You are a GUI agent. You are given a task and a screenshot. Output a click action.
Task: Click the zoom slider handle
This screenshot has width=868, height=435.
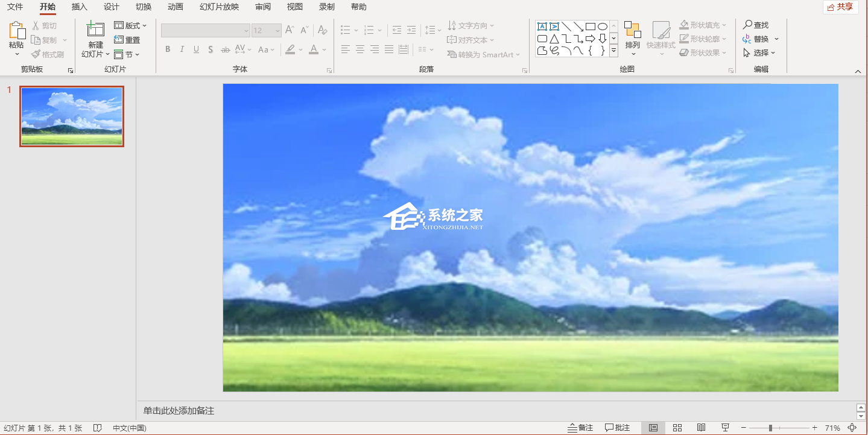coord(770,428)
